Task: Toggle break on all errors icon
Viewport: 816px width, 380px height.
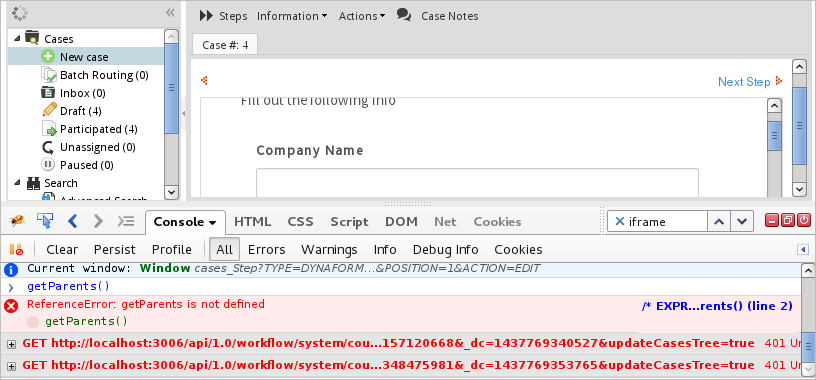Action: [x=17, y=250]
